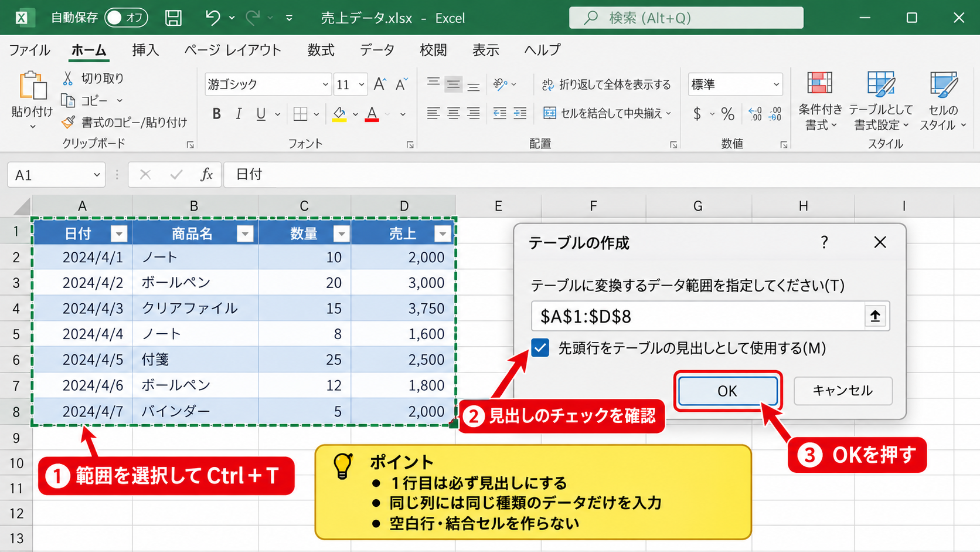This screenshot has height=552, width=980.
Task: Apply Underline formatting
Action: pos(261,114)
